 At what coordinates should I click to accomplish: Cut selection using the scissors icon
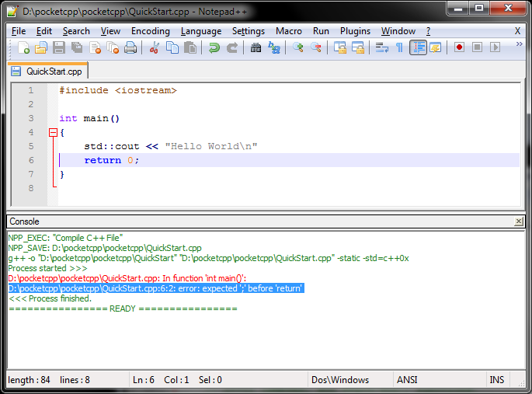(x=155, y=47)
